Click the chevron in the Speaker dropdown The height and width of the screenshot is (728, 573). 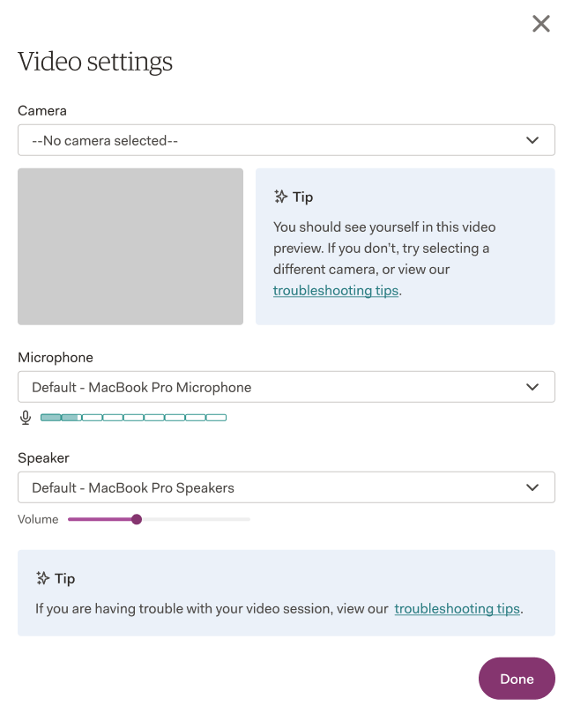tap(532, 487)
